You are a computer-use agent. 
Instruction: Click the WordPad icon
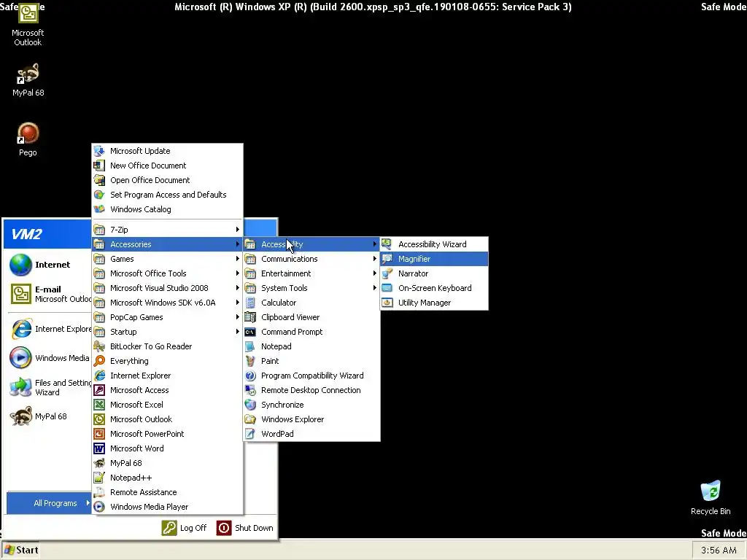250,434
